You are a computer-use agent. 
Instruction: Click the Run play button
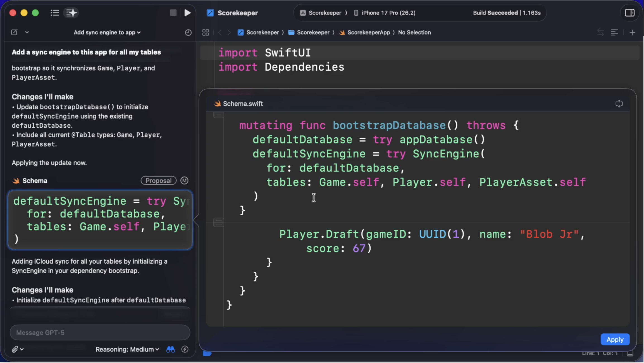point(187,13)
